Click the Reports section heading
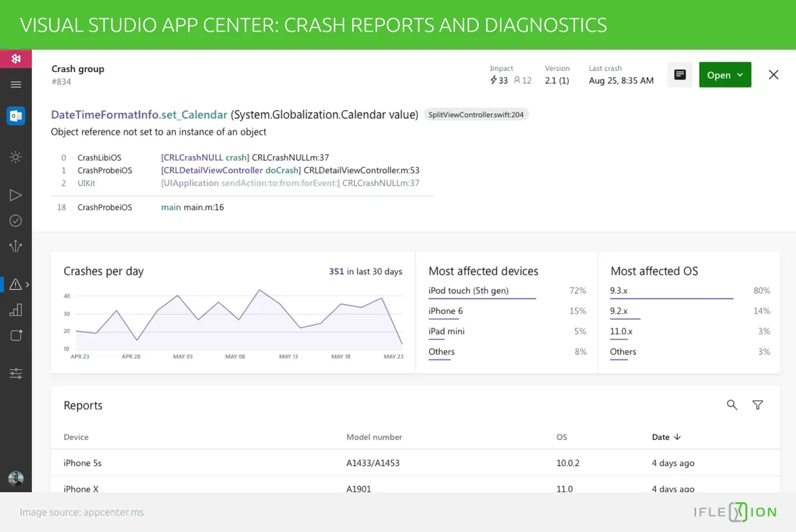This screenshot has height=532, width=796. pos(83,405)
